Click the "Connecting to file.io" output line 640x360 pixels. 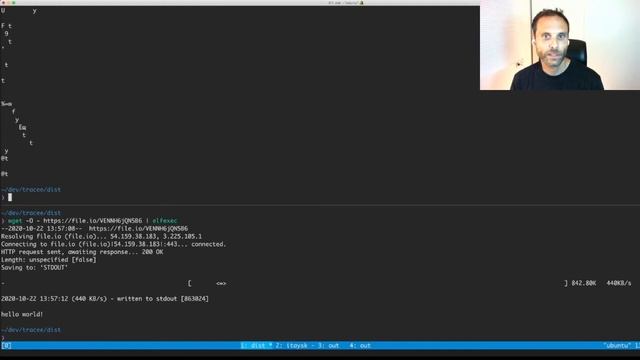[x=113, y=244]
